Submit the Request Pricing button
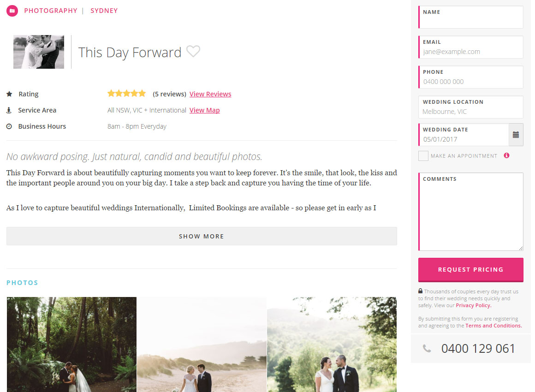Image resolution: width=535 pixels, height=392 pixels. pyautogui.click(x=470, y=269)
